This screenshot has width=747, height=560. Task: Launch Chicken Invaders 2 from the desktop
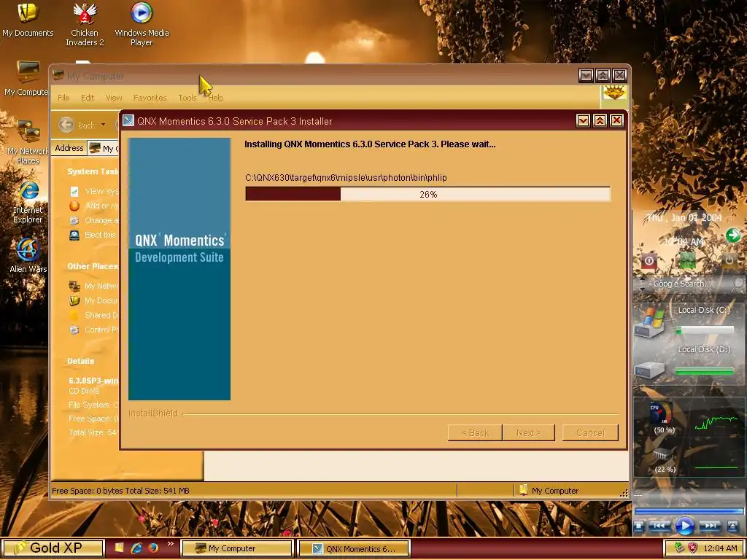click(x=85, y=24)
